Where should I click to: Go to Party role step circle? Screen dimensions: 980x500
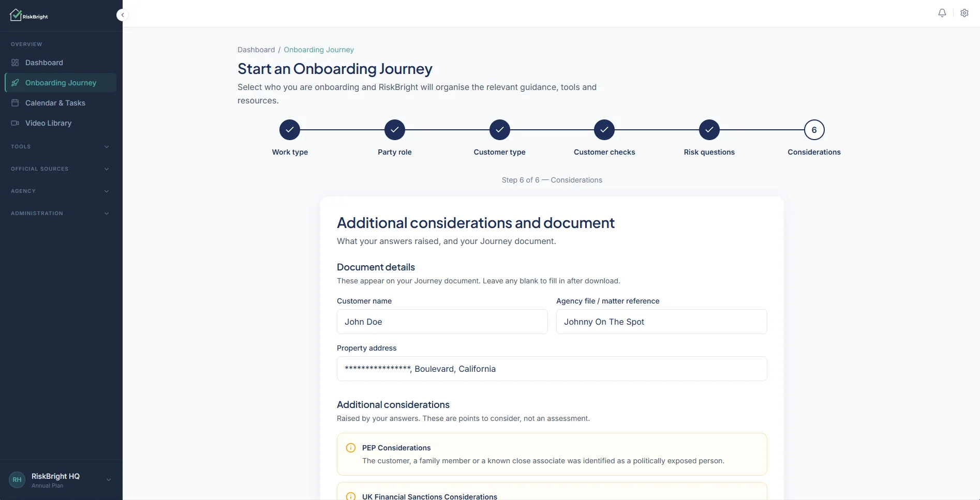pyautogui.click(x=395, y=130)
